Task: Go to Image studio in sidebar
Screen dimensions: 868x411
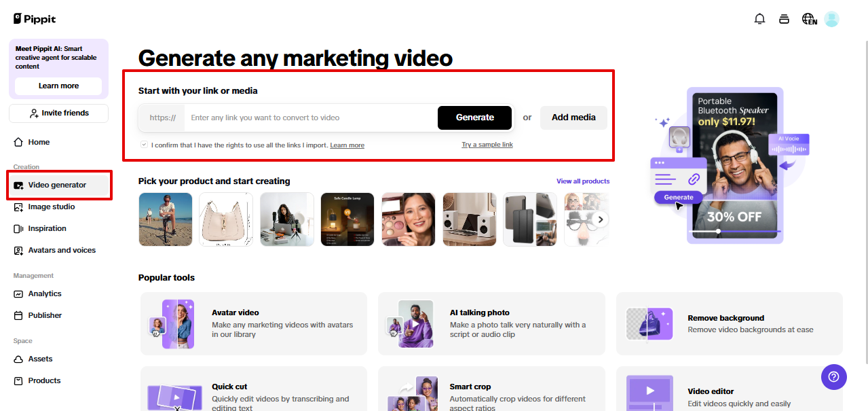Action: [x=52, y=207]
